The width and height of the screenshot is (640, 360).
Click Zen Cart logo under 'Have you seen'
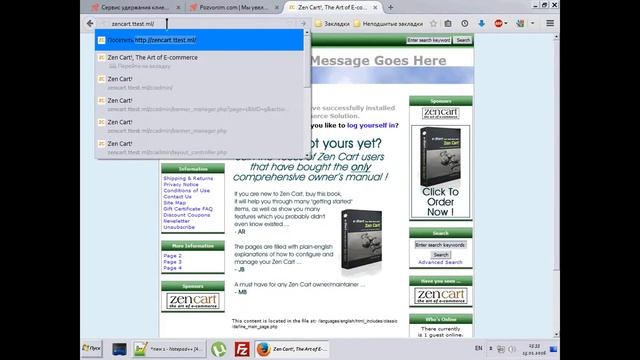pos(441,296)
